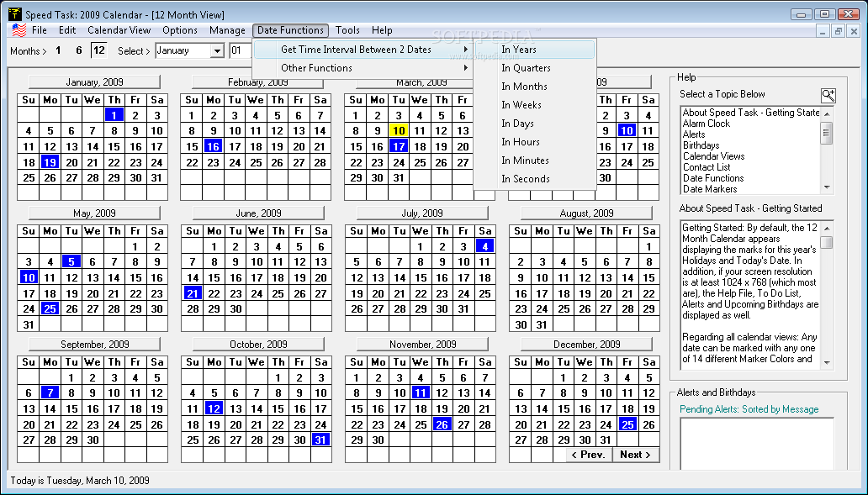Select marked February 16 date cell
Viewport: 868px width, 495px height.
[x=213, y=146]
